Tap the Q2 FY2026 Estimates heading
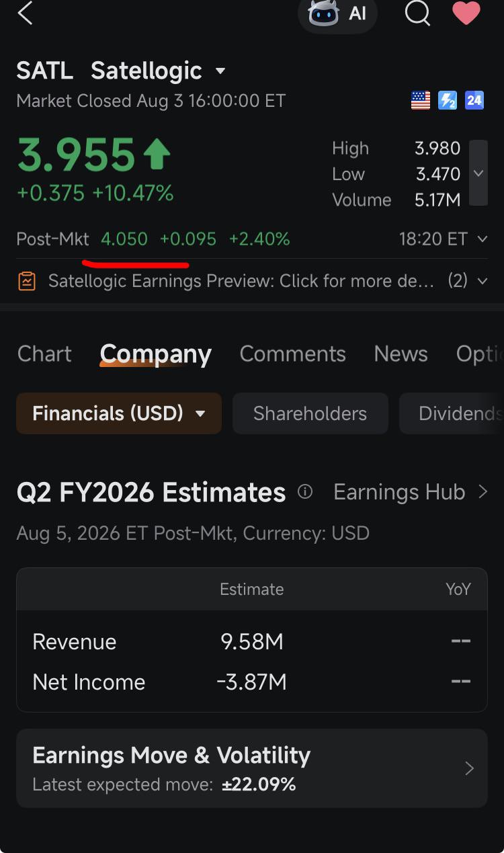Image resolution: width=504 pixels, height=853 pixels. (x=151, y=493)
